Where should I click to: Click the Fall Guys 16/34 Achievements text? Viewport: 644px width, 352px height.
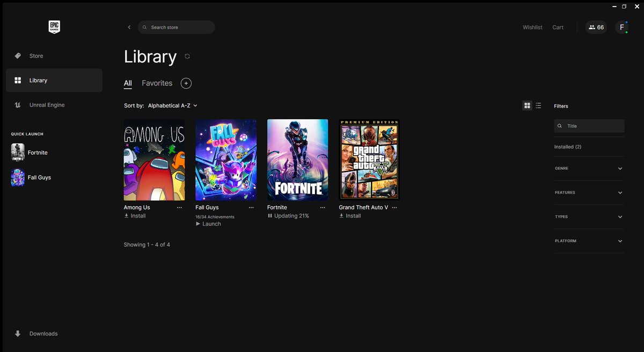click(215, 217)
